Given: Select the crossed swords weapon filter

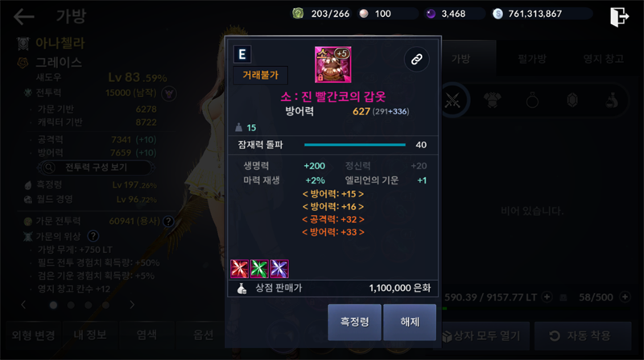Looking at the screenshot, I should point(452,101).
